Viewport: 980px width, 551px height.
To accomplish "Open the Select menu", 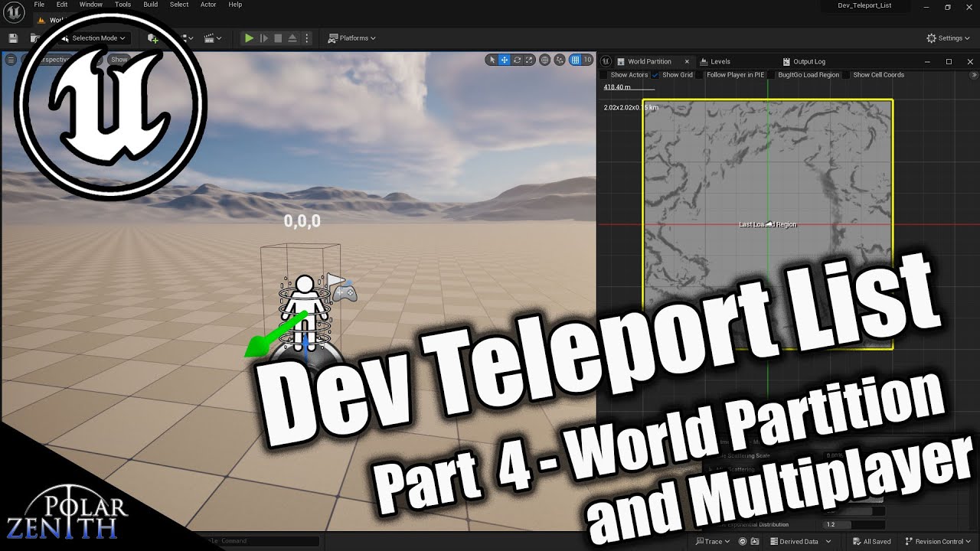I will pos(179,5).
